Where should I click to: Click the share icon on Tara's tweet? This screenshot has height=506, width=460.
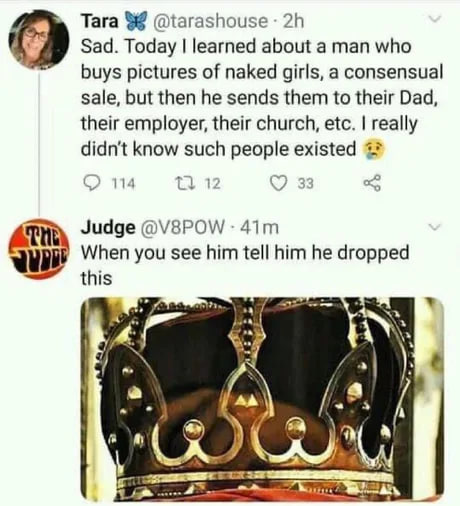pos(372,183)
